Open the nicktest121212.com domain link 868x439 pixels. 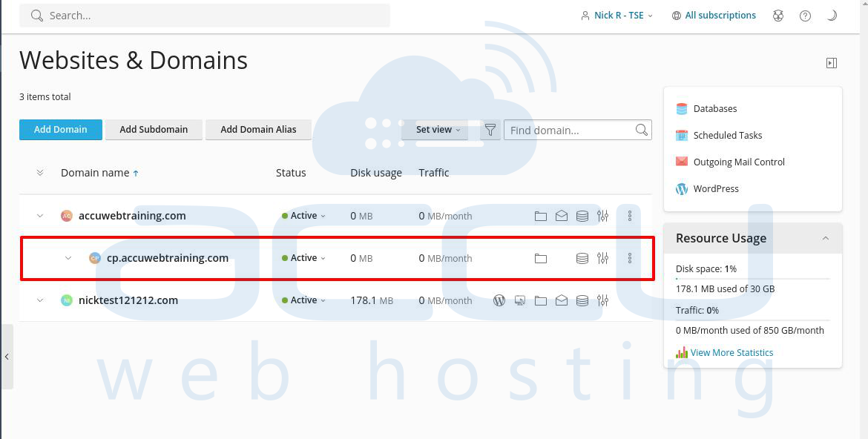pos(128,300)
